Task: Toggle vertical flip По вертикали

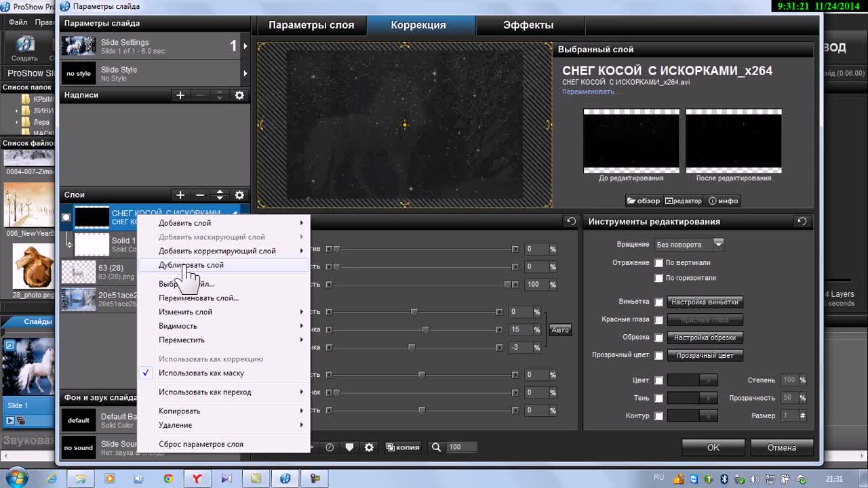Action: (659, 263)
